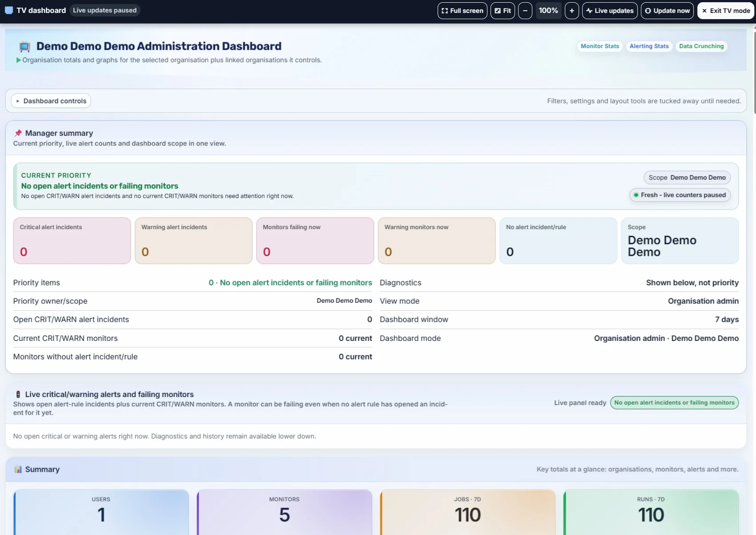This screenshot has height=535, width=756.
Task: Open the Monitor Stats tab link
Action: tap(600, 46)
